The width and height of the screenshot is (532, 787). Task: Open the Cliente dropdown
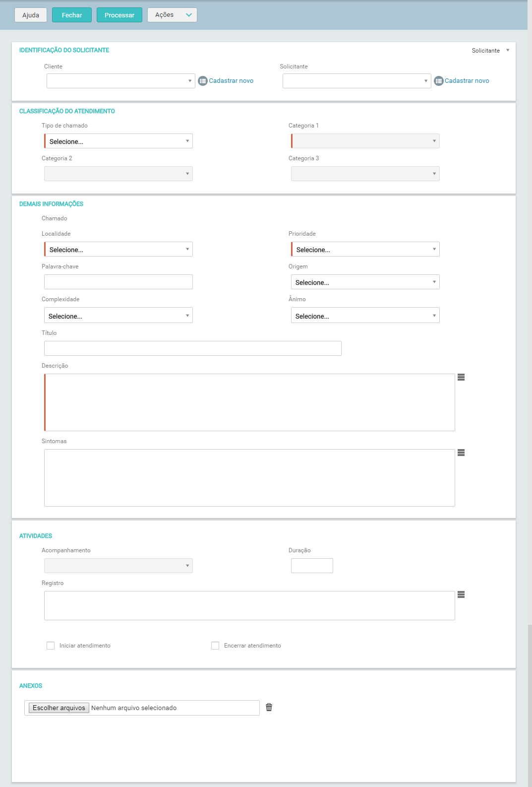[121, 81]
